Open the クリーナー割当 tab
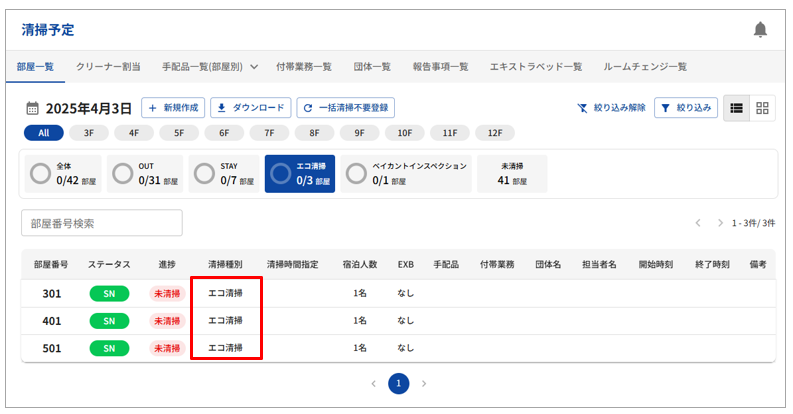The width and height of the screenshot is (793, 414). (108, 67)
